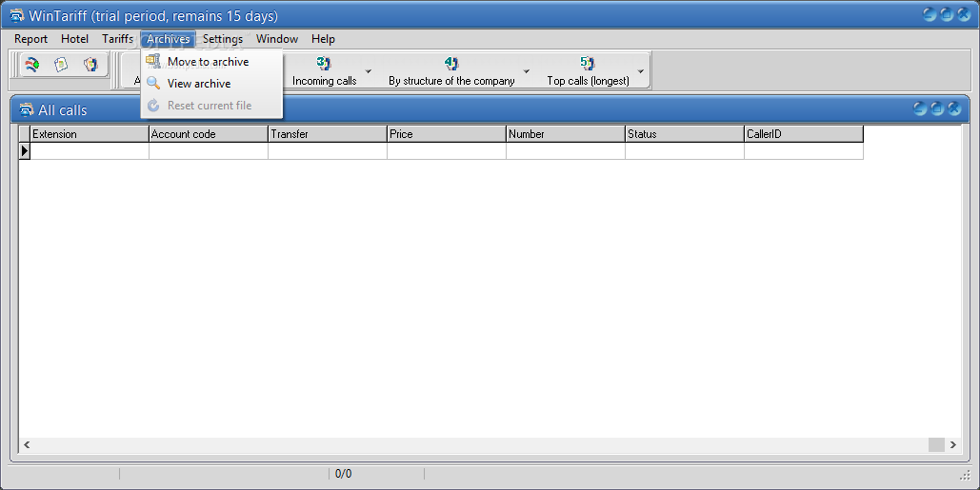
Task: Click the horizontal scrollbar right arrow
Action: point(952,444)
